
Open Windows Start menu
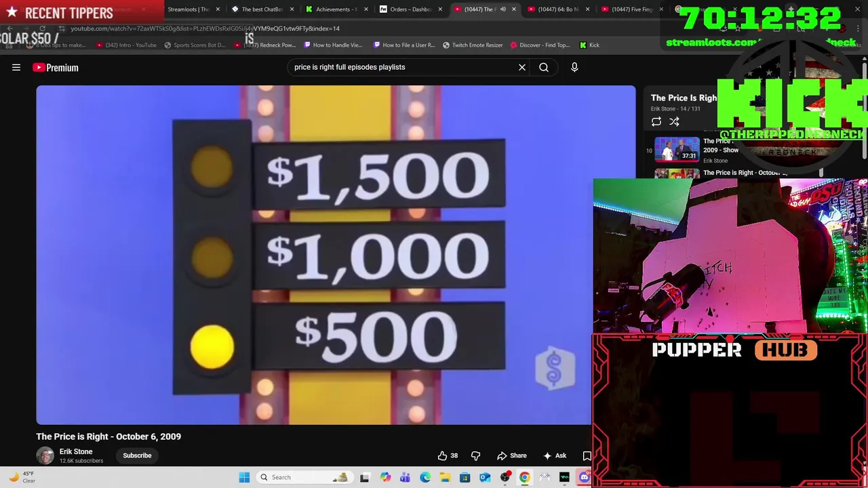point(244,477)
